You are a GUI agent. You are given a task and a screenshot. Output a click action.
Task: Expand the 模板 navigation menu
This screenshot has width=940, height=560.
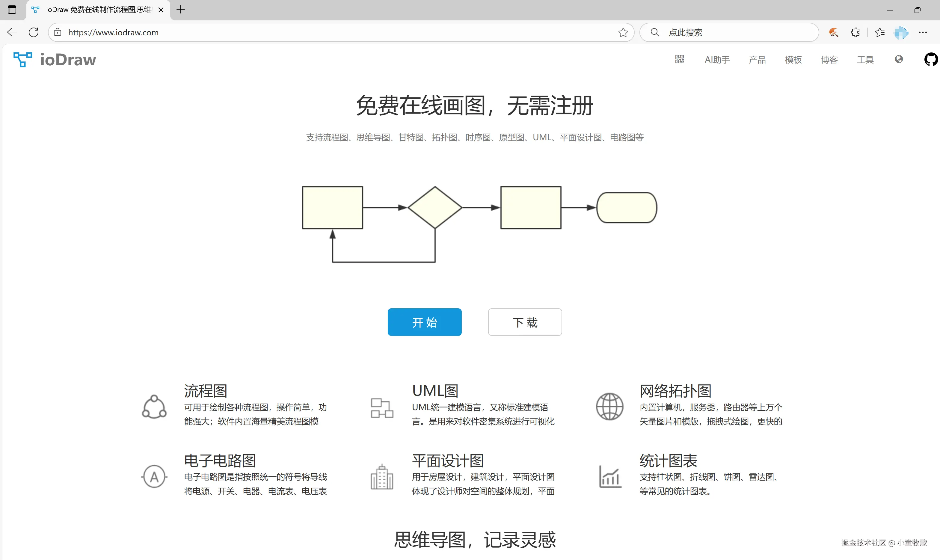(793, 60)
